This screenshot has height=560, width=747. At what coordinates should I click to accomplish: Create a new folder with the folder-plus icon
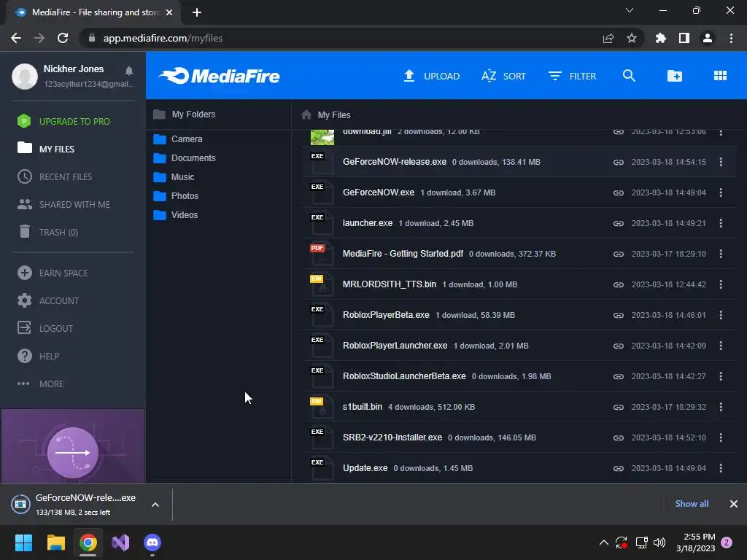674,76
